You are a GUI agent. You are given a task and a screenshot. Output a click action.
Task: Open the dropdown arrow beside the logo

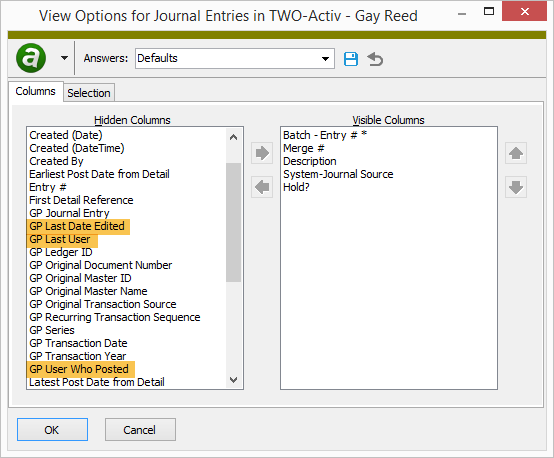[x=64, y=58]
